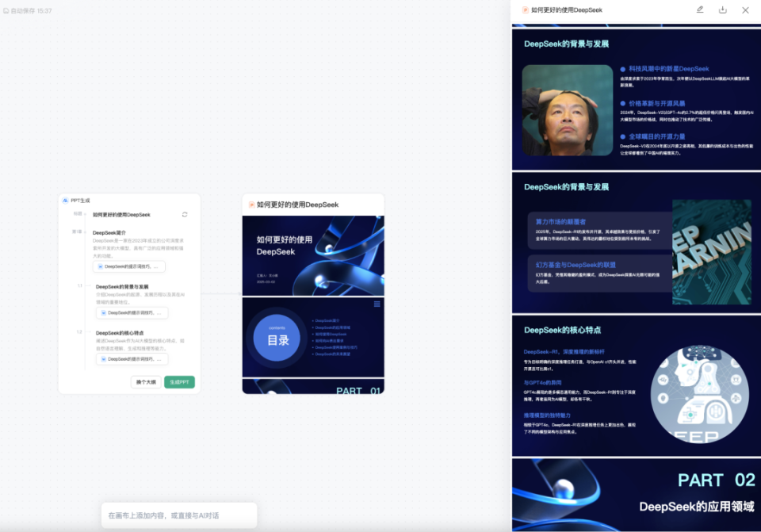Viewport: 761px width, 532px height.
Task: Click the PPT file icon on canvas card title
Action: pos(252,205)
